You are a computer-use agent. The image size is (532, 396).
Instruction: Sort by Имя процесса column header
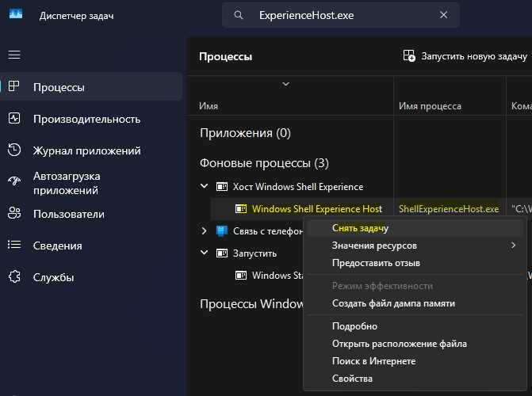point(430,106)
